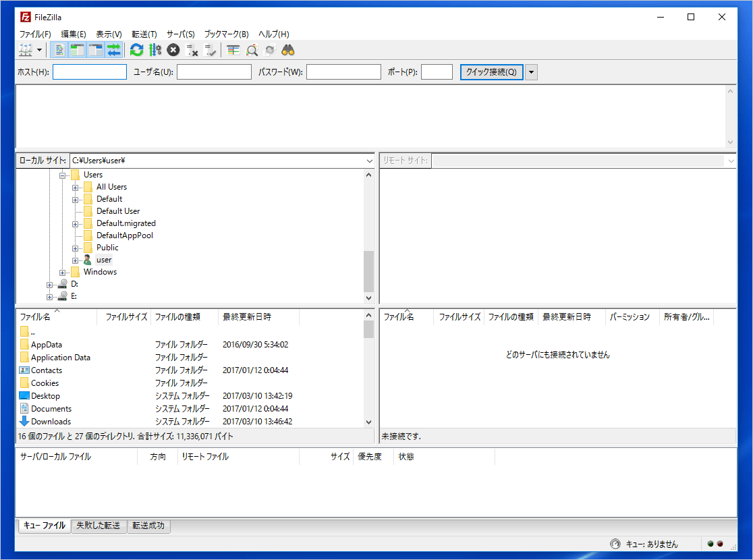Image resolution: width=753 pixels, height=560 pixels.
Task: Click the ポート(P) input field
Action: [x=437, y=72]
